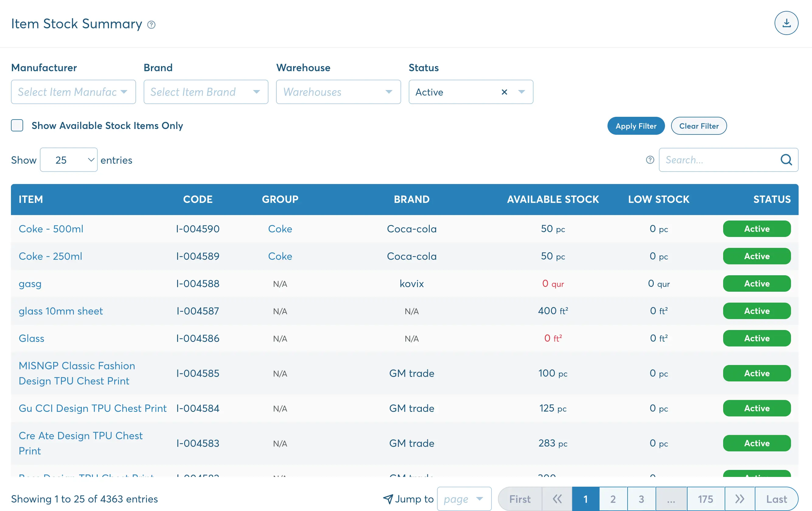Click the download report icon button
This screenshot has height=511, width=812.
click(786, 23)
